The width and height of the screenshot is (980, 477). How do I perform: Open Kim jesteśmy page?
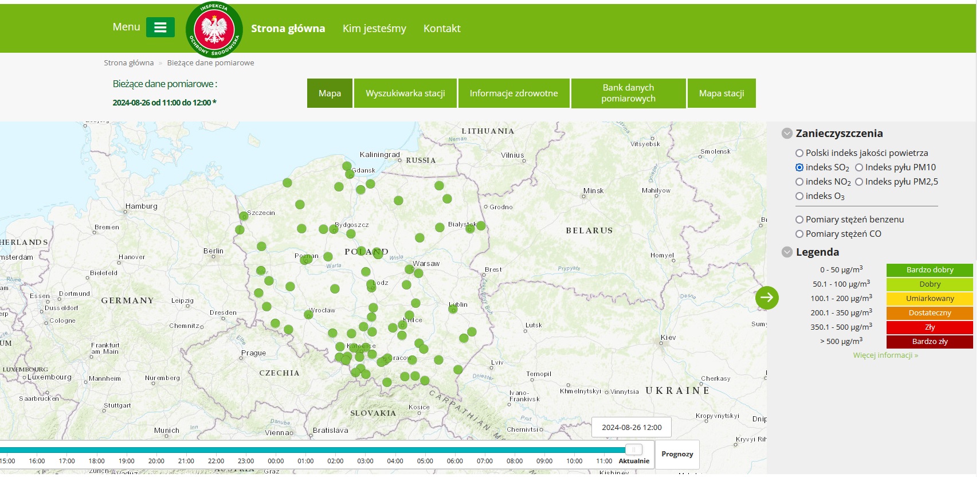374,29
